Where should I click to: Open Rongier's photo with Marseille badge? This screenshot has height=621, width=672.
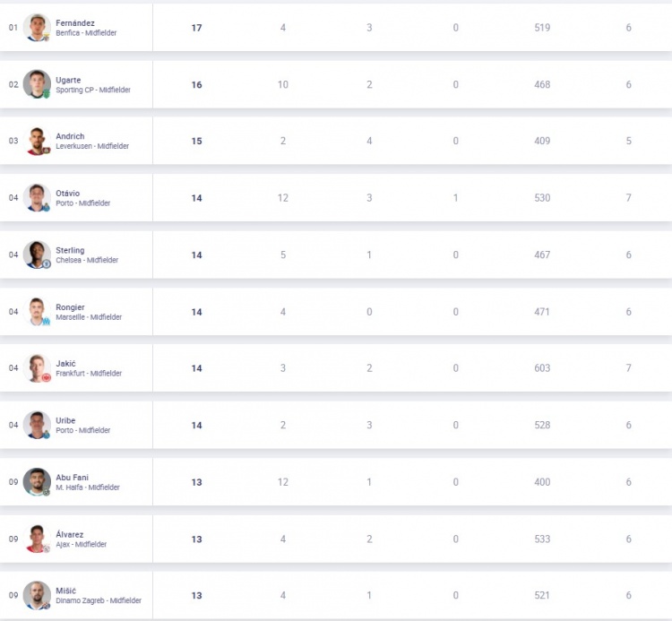(x=37, y=312)
